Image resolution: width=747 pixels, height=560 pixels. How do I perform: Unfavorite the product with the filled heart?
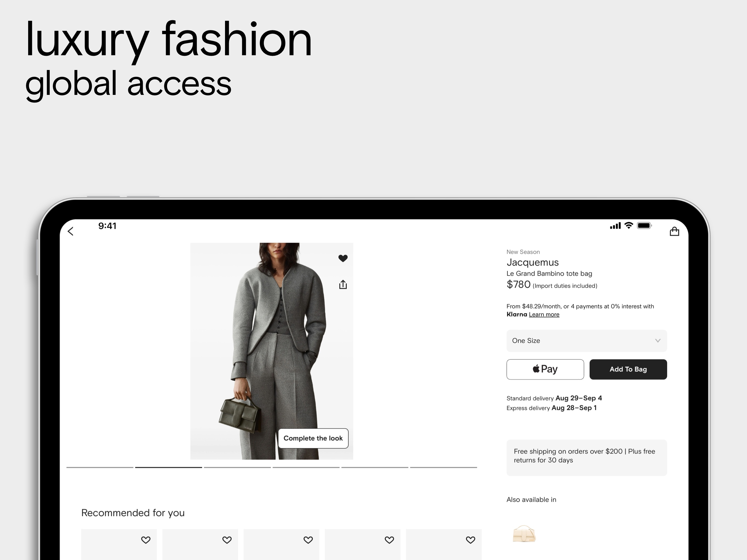(343, 258)
